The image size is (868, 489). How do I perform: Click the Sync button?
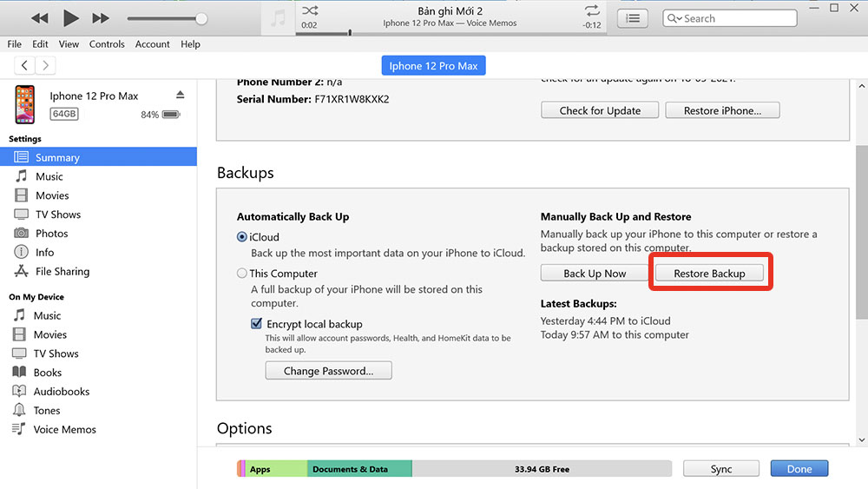(720, 468)
